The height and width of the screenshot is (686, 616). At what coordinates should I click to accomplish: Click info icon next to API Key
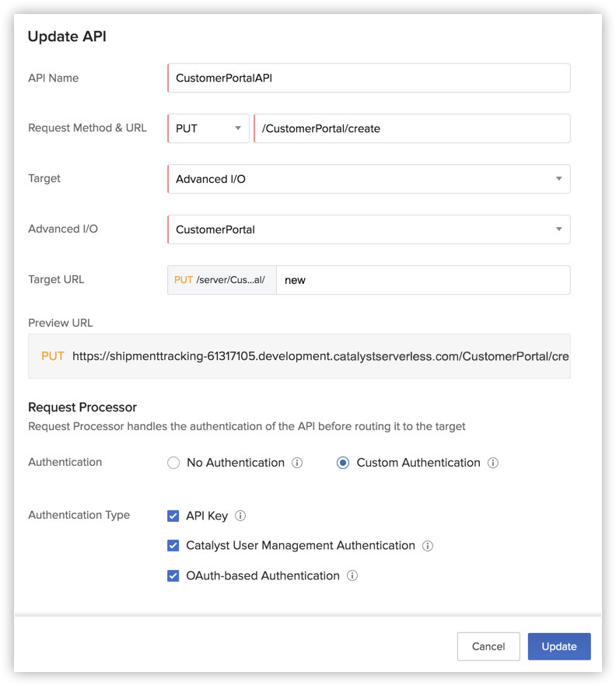click(240, 516)
